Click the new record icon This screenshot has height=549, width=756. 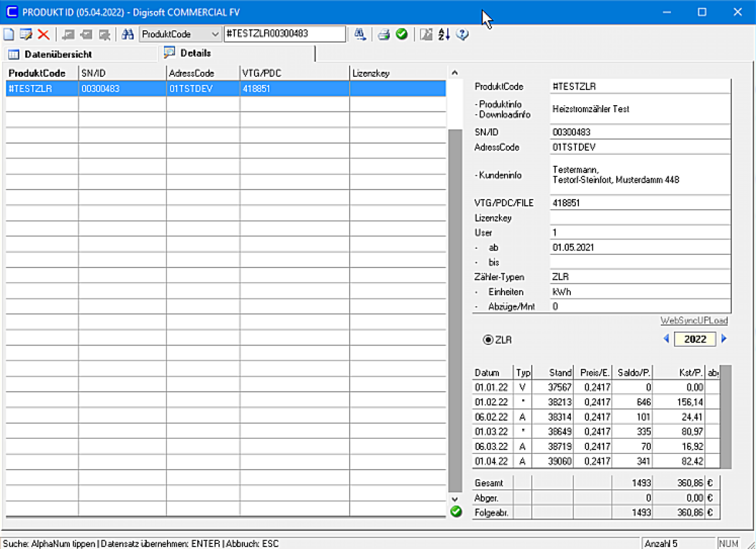coord(9,35)
